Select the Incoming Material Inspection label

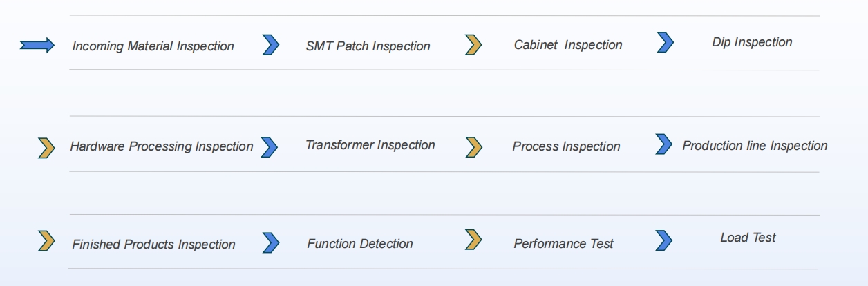[153, 46]
